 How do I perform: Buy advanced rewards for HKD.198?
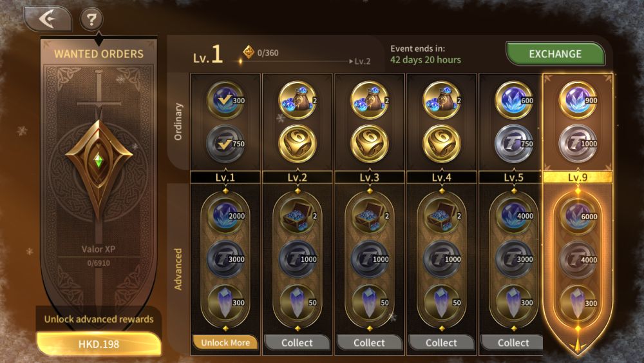(99, 344)
